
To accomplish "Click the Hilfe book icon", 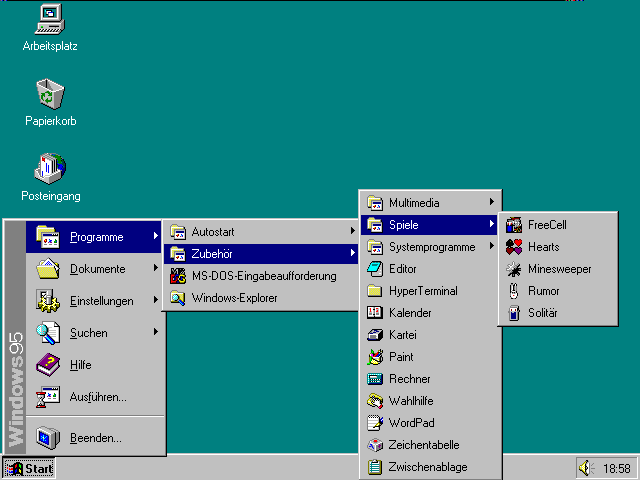I will (48, 364).
